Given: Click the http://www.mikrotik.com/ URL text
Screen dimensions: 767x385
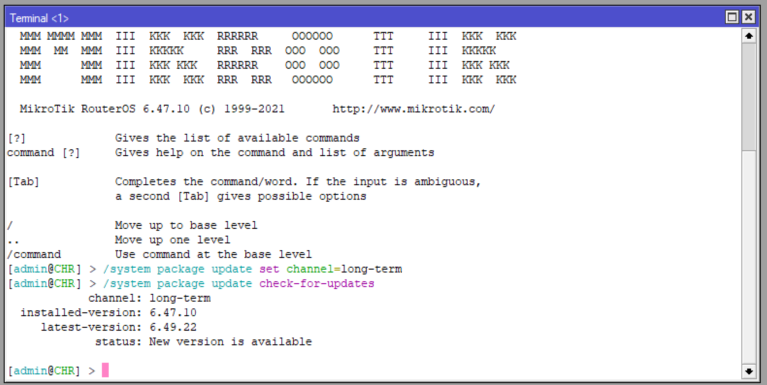Looking at the screenshot, I should (414, 109).
